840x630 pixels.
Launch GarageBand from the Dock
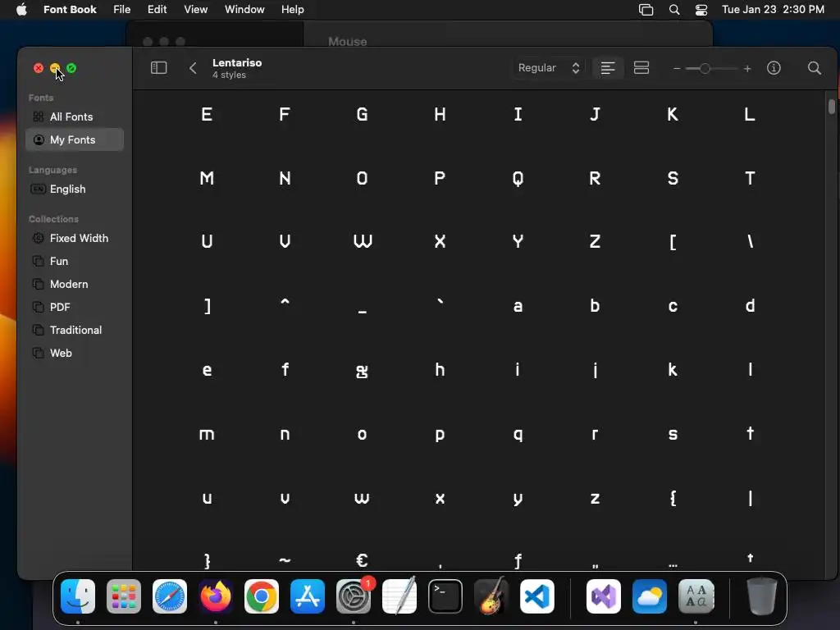click(491, 596)
